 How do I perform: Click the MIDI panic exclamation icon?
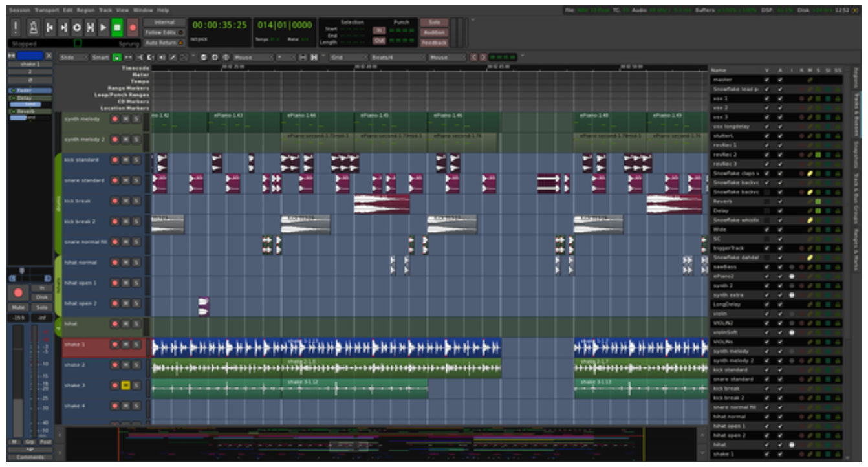point(16,28)
